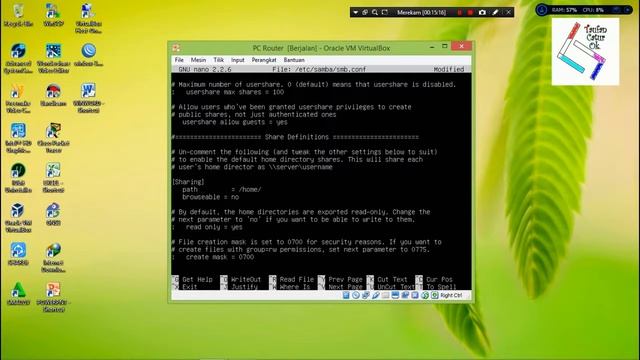Screen dimensions: 640x360
Task: Open the Perangkat menu
Action: [x=264, y=60]
